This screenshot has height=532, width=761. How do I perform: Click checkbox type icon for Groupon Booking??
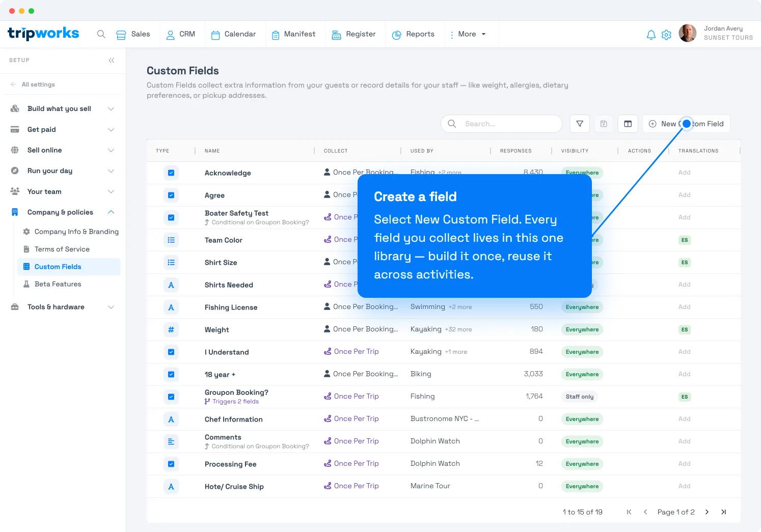click(x=171, y=397)
